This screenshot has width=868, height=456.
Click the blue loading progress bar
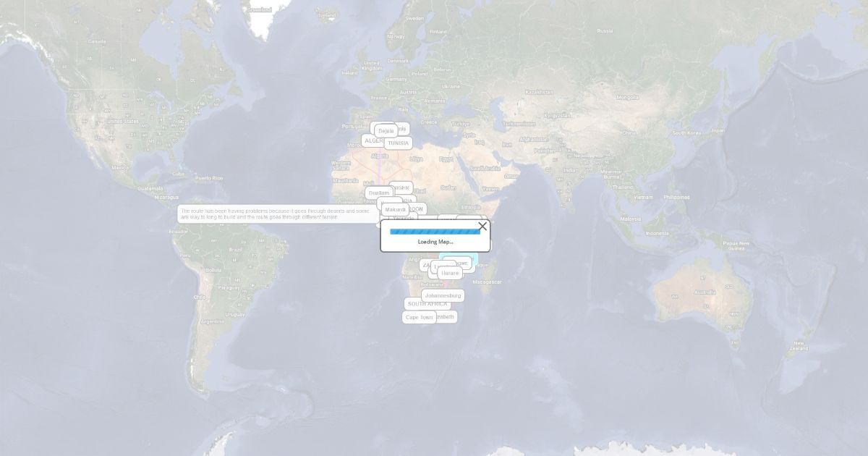(435, 232)
